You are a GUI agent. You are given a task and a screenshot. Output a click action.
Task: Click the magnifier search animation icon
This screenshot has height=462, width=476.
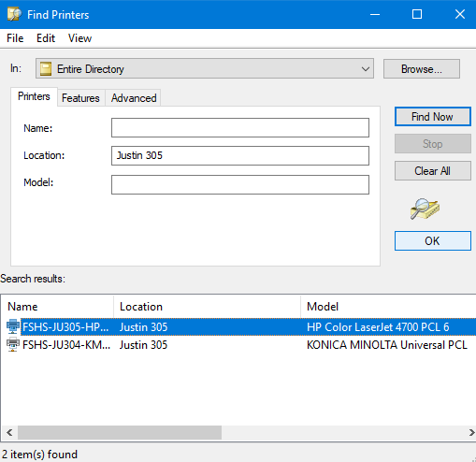point(425,209)
